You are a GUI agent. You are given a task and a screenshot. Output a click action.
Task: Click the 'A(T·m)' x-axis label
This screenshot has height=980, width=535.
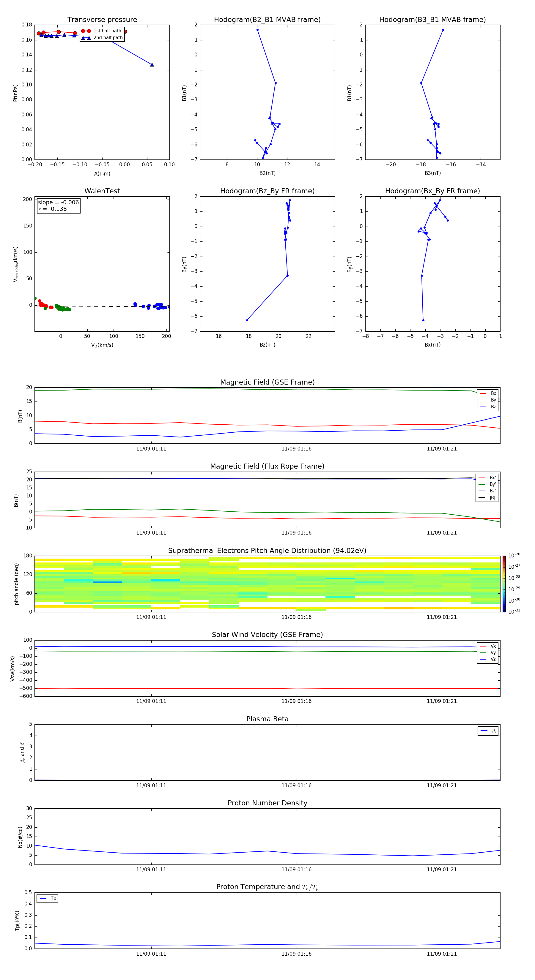pyautogui.click(x=102, y=174)
